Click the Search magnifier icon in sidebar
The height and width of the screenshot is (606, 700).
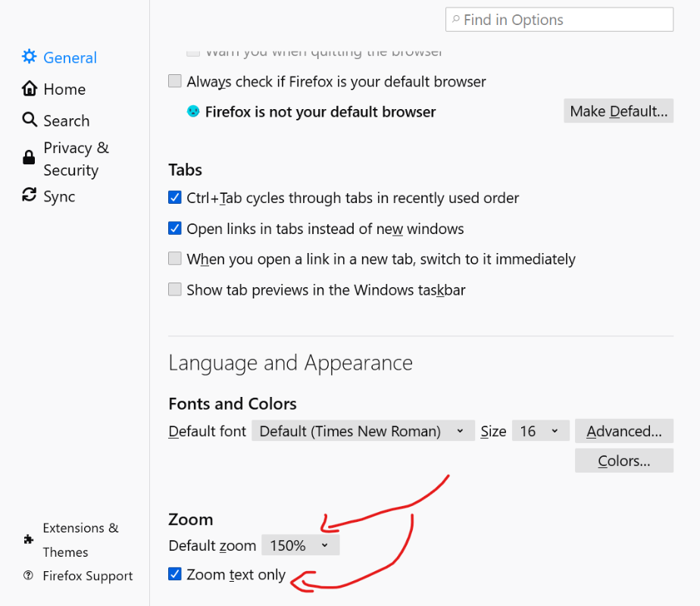click(30, 120)
